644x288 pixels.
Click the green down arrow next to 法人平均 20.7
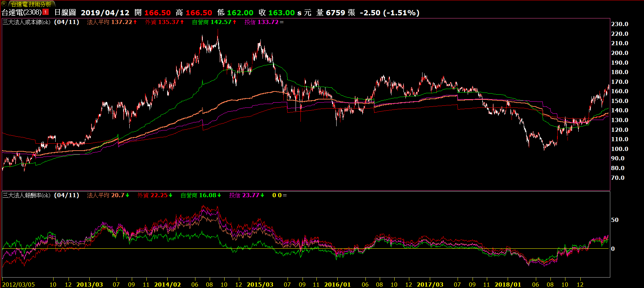[127, 195]
